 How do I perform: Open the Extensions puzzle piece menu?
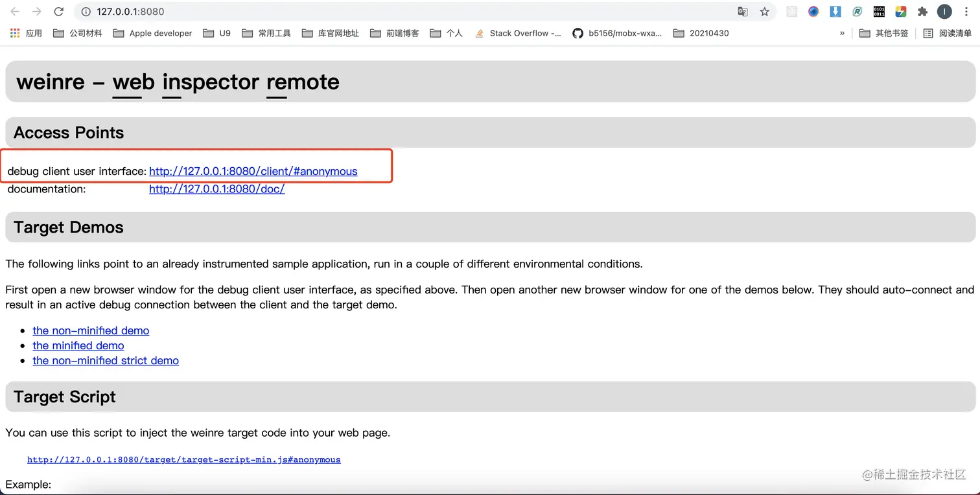pyautogui.click(x=922, y=12)
